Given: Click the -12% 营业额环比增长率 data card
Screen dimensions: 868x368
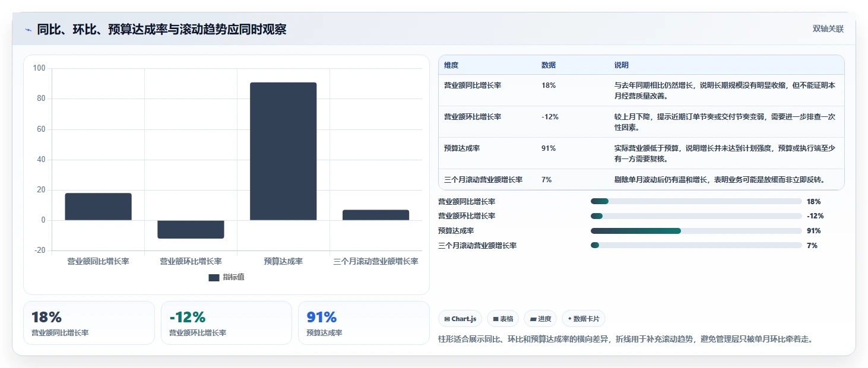Looking at the screenshot, I should point(226,323).
